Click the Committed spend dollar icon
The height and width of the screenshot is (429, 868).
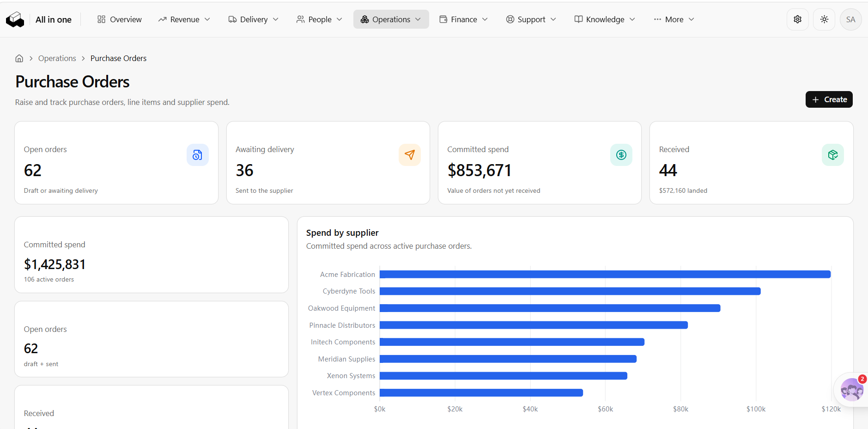[x=621, y=155]
